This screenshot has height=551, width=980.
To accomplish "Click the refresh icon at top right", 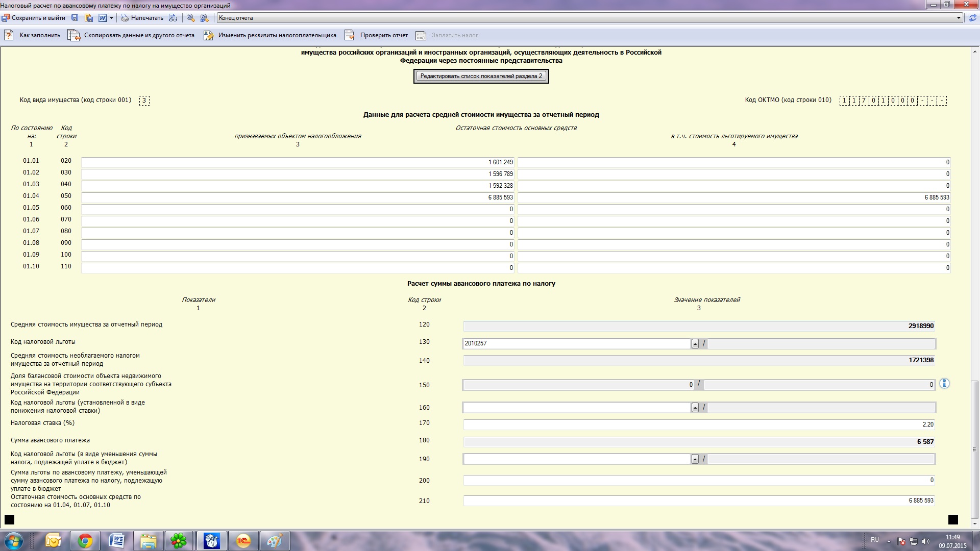I will 973,18.
